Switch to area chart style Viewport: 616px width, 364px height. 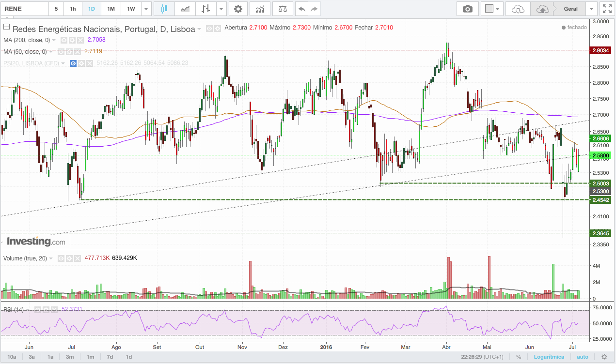185,9
